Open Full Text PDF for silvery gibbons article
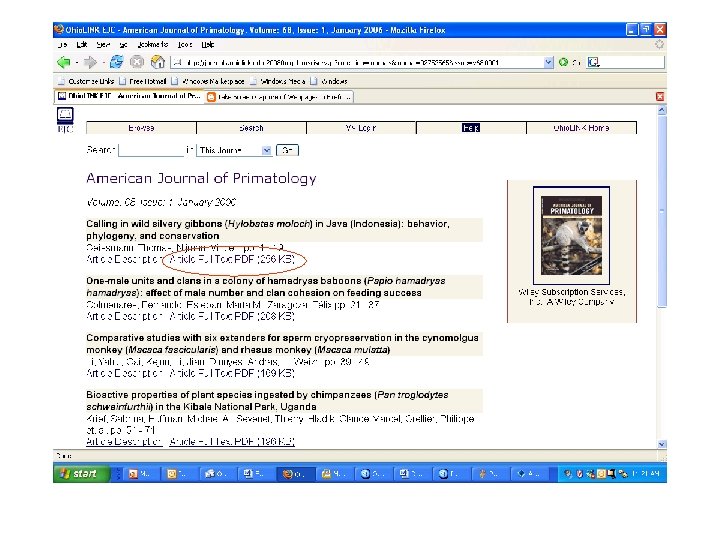The height and width of the screenshot is (540, 720). coord(232,259)
